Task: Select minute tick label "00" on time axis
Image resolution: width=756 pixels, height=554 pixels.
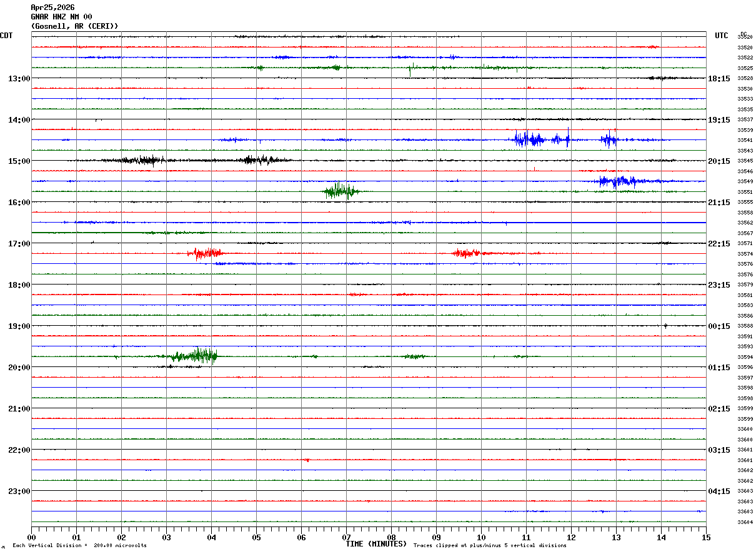Action: 31,538
